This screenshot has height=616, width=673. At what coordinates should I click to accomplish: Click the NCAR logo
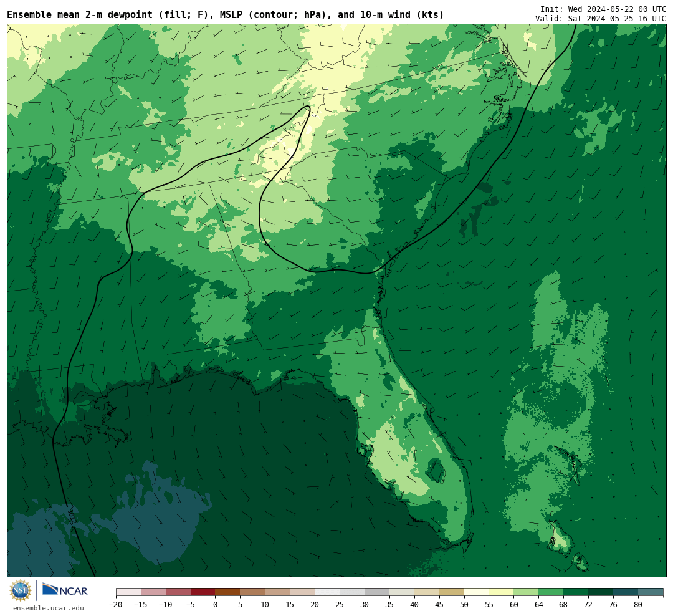click(65, 590)
